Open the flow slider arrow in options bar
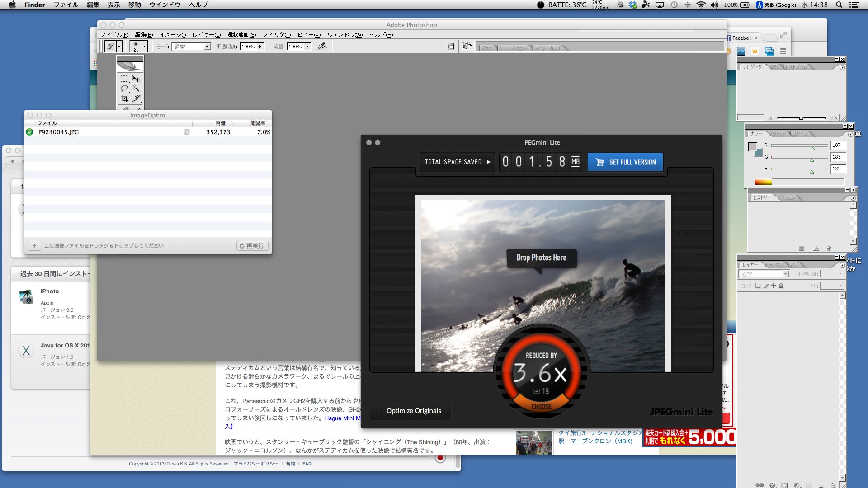Viewport: 868px width, 488px height. pyautogui.click(x=308, y=47)
